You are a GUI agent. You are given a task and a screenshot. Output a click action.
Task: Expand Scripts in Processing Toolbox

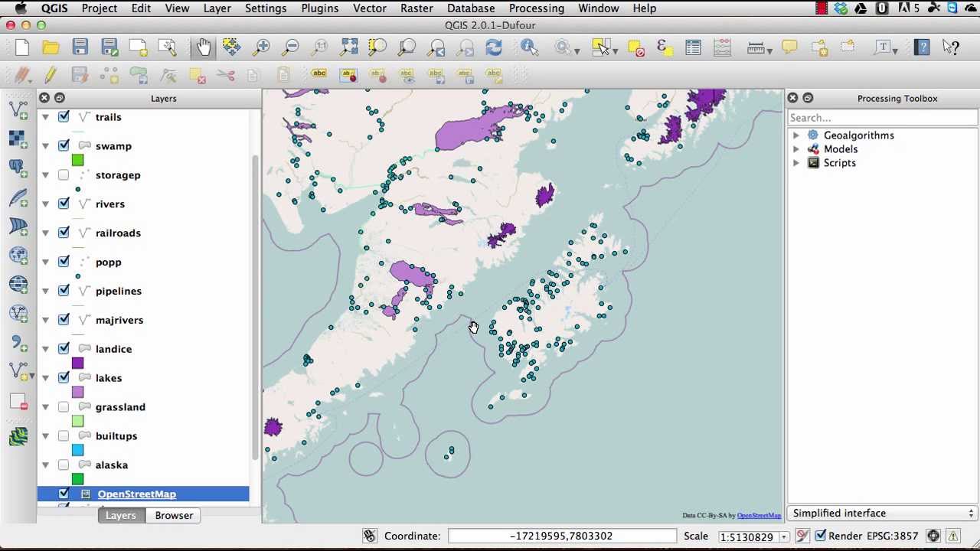pos(796,163)
